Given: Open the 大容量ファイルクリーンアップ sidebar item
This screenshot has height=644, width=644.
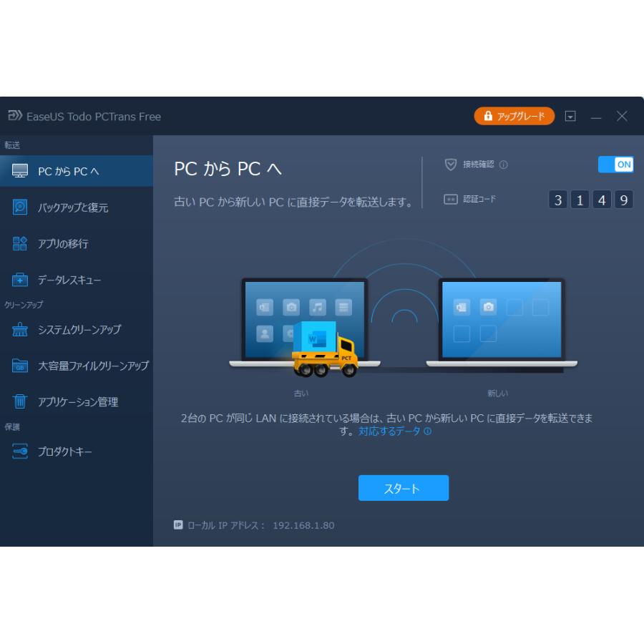Looking at the screenshot, I should (77, 366).
